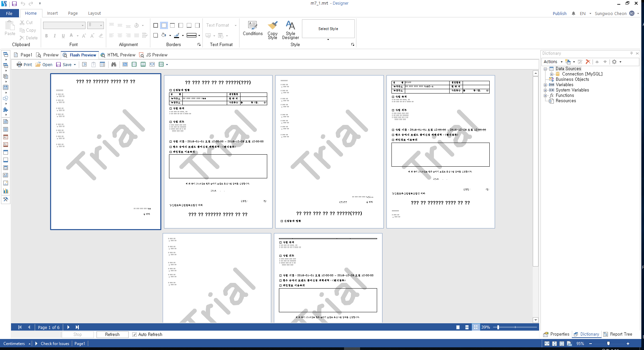Select the barcode component in left toolbox

pyautogui.click(x=6, y=87)
